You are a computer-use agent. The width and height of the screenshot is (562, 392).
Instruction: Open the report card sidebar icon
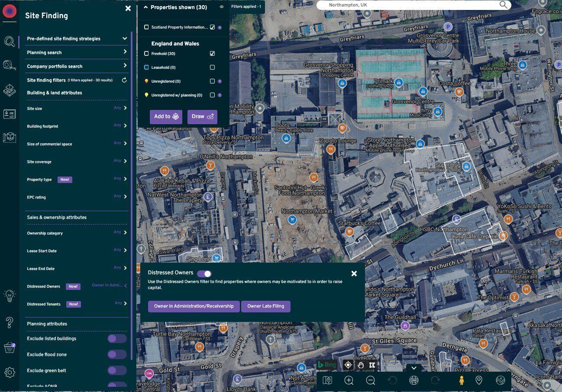[10, 114]
